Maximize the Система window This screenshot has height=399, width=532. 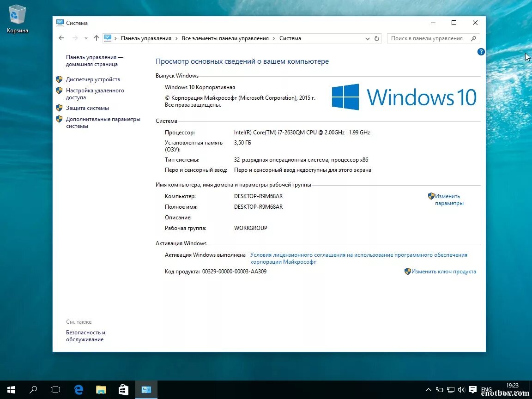point(454,23)
